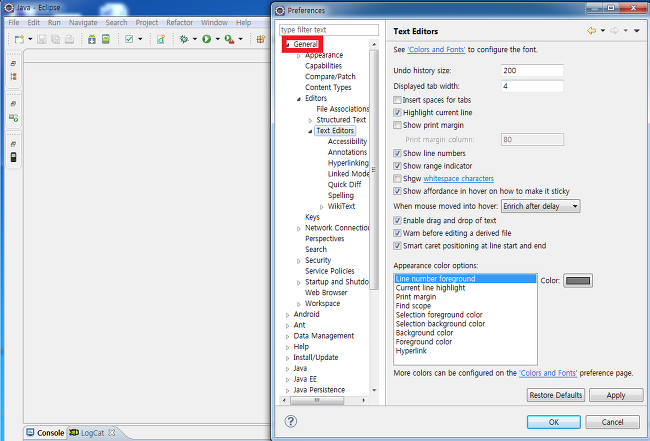Open the Refactor menu

pos(179,22)
